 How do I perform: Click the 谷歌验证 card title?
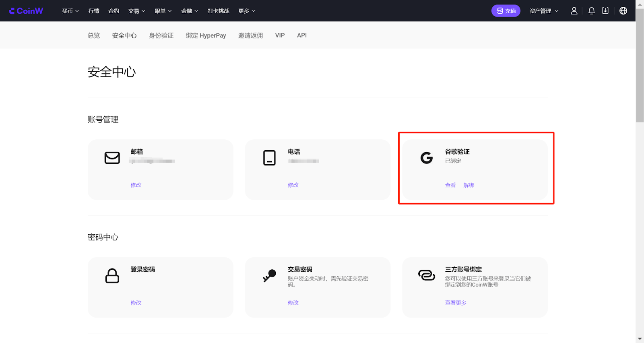457,152
